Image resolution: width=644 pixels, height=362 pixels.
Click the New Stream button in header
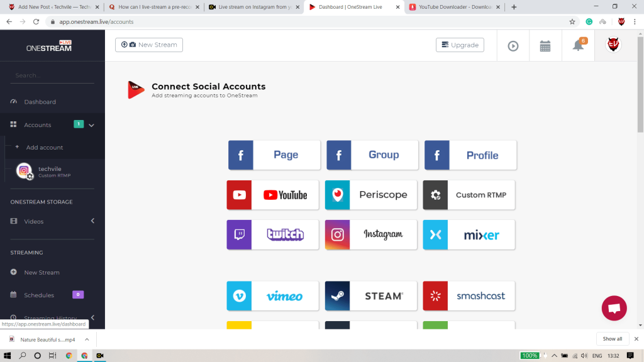(149, 45)
